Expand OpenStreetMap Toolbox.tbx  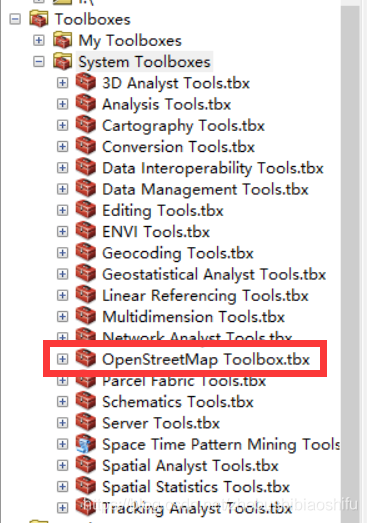(x=62, y=359)
